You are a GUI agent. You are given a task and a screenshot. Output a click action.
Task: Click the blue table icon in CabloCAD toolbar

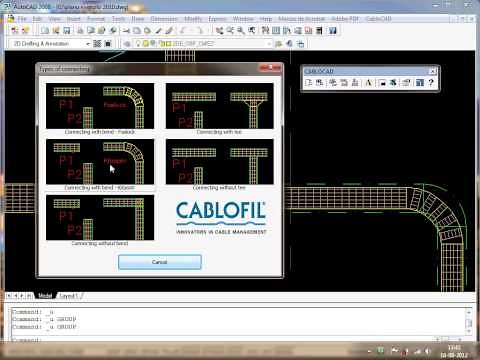420,82
